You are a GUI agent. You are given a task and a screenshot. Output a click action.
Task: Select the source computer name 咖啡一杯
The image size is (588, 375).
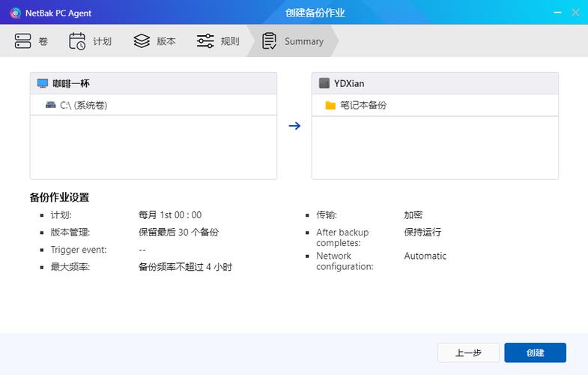point(71,83)
